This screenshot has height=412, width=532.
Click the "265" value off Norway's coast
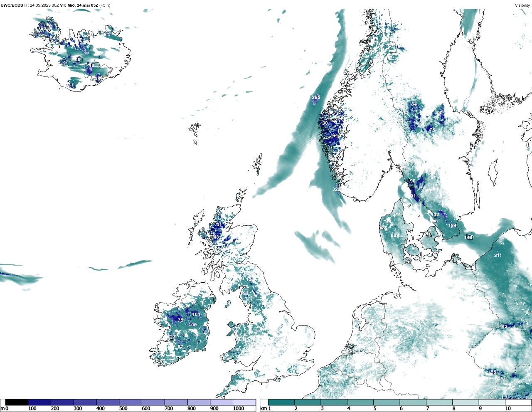pyautogui.click(x=316, y=97)
